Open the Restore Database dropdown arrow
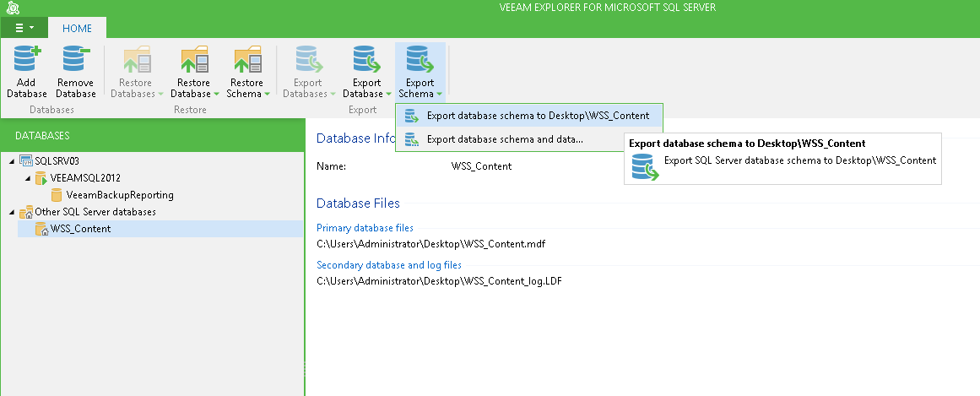Image resolution: width=980 pixels, height=396 pixels. 215,95
